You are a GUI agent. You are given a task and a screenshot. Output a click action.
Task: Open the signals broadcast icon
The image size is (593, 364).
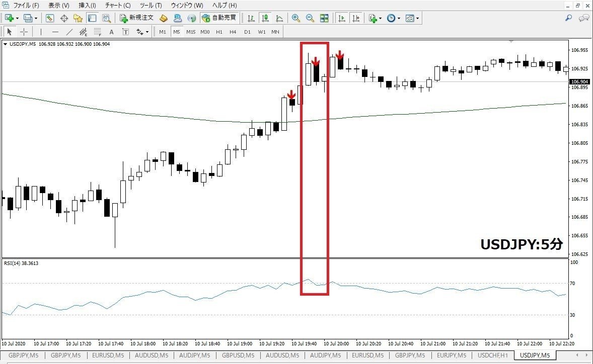pyautogui.click(x=192, y=18)
